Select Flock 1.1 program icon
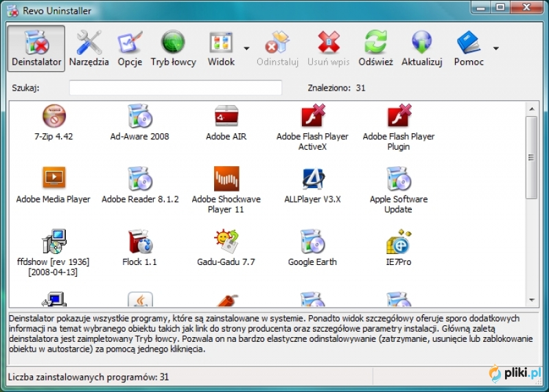549x392 pixels. coord(140,242)
